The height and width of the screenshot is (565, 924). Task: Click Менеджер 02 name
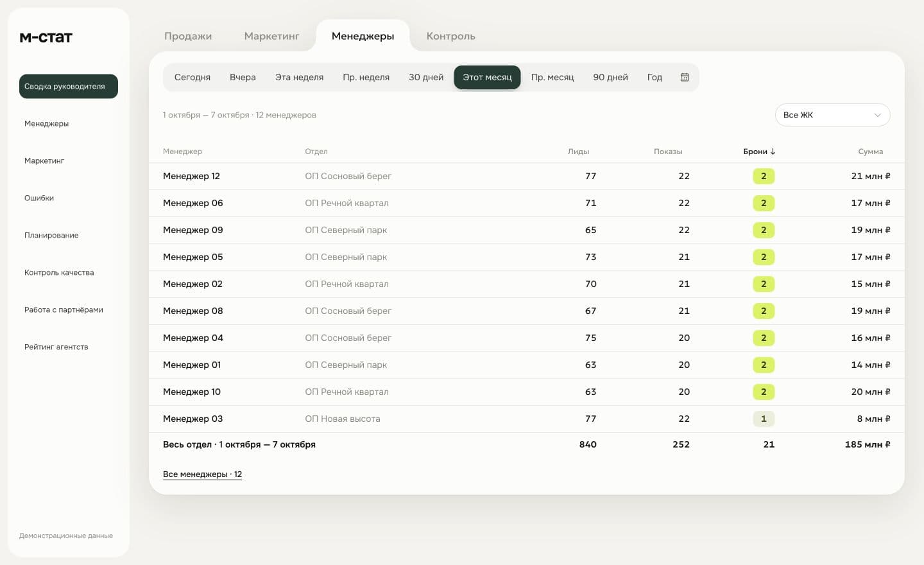(x=193, y=284)
